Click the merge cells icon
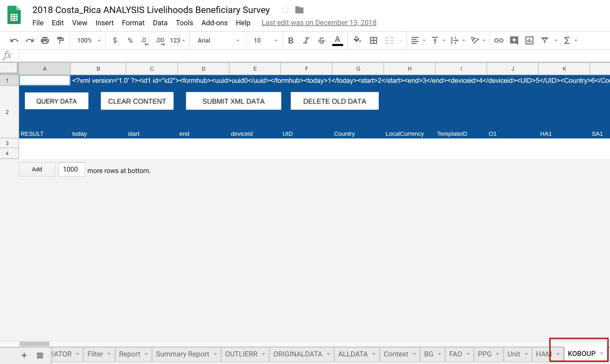The height and width of the screenshot is (364, 610). [x=389, y=41]
